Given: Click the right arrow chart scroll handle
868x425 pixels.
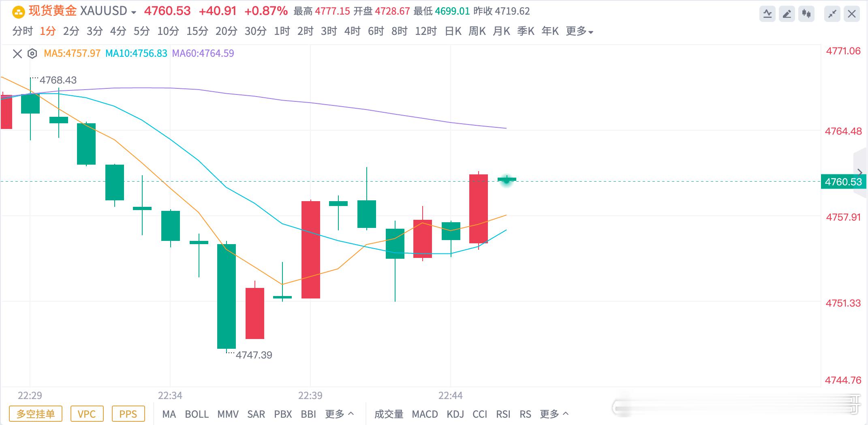Looking at the screenshot, I should pos(860,172).
